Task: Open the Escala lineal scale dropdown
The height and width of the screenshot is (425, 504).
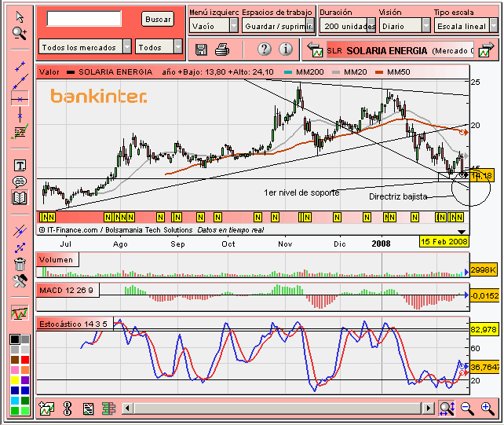Action: [x=466, y=26]
